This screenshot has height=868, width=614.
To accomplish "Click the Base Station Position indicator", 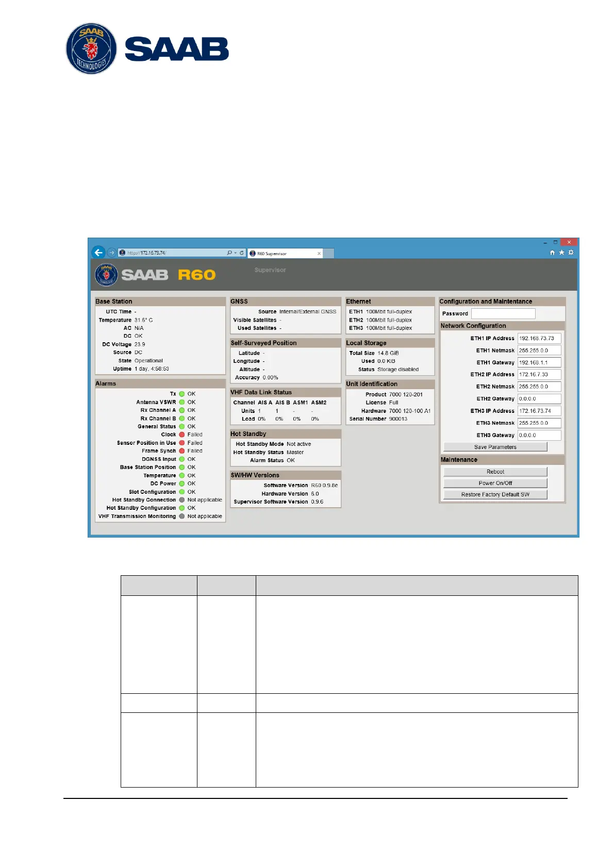I will point(182,468).
